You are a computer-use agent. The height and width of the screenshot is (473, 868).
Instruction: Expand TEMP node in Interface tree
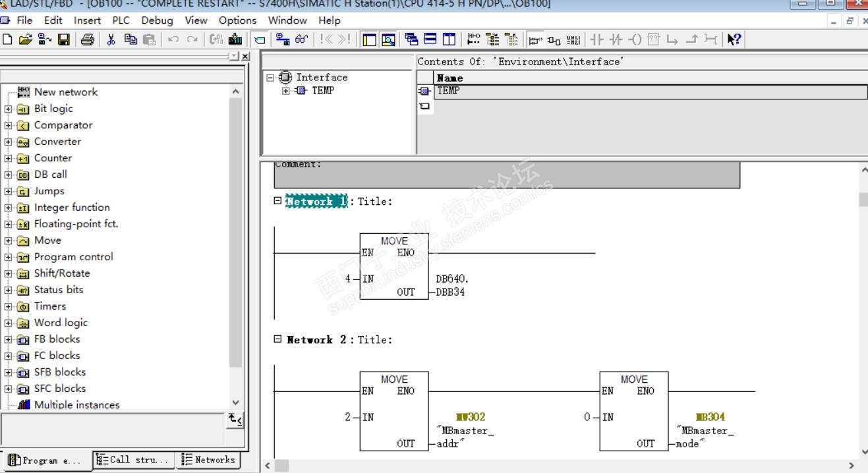pos(286,90)
